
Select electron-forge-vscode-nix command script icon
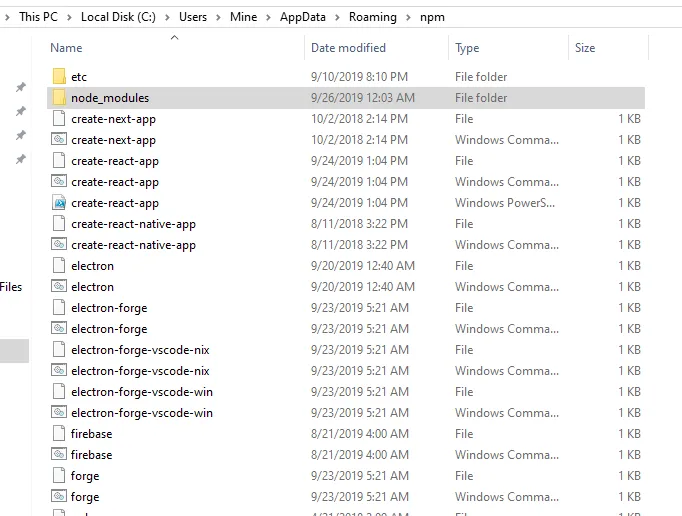tap(59, 370)
